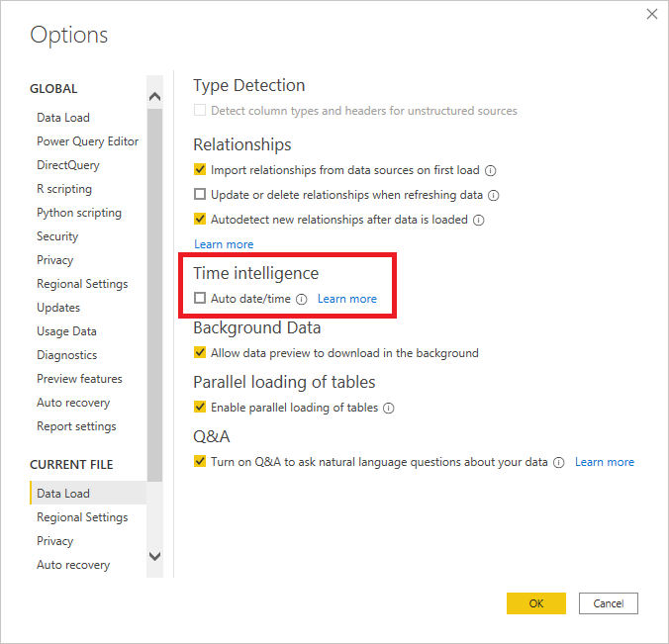Close the Options dialog with X
The width and height of the screenshot is (669, 644).
click(652, 14)
